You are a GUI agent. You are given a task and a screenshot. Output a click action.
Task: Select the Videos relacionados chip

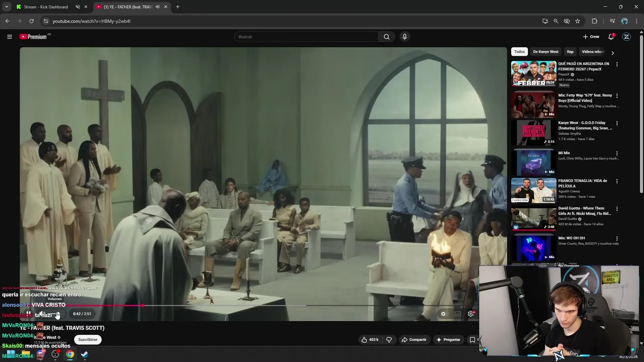click(592, 52)
